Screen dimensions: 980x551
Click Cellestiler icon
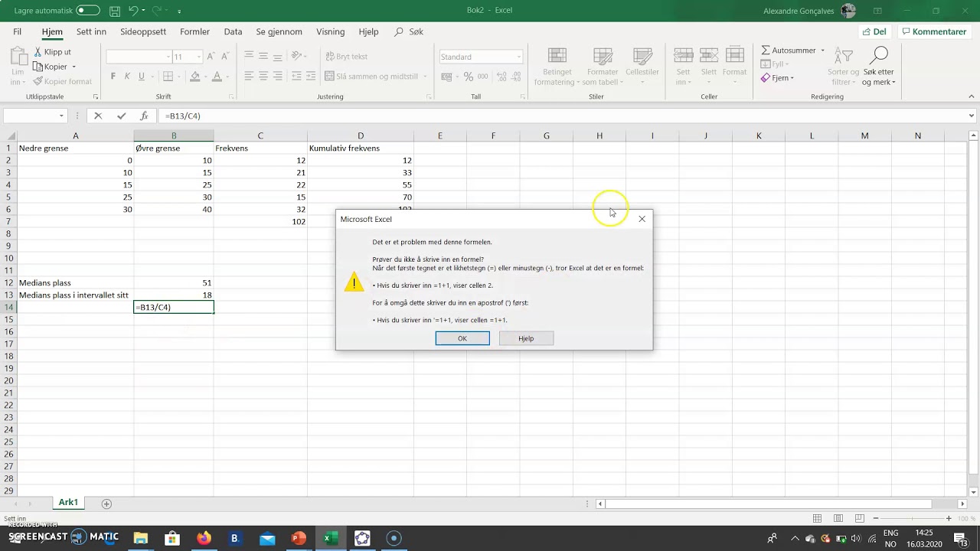click(642, 57)
